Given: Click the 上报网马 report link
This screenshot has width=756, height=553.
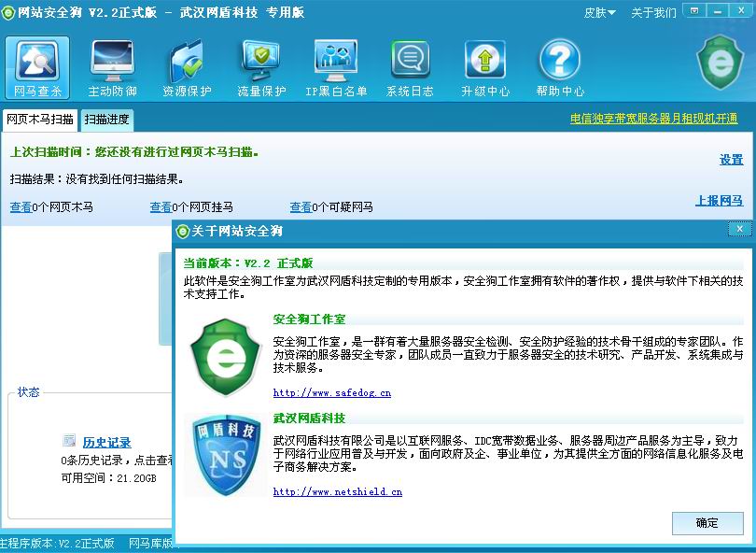Looking at the screenshot, I should pos(719,201).
